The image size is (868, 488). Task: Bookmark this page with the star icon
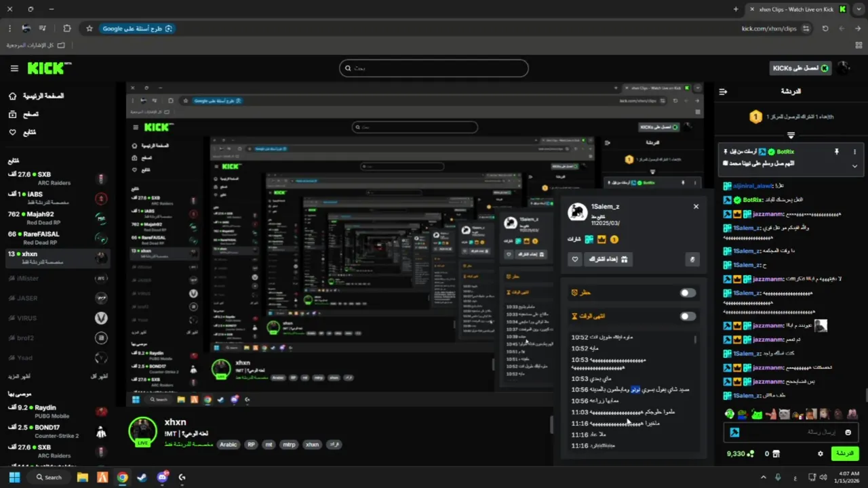tap(89, 28)
